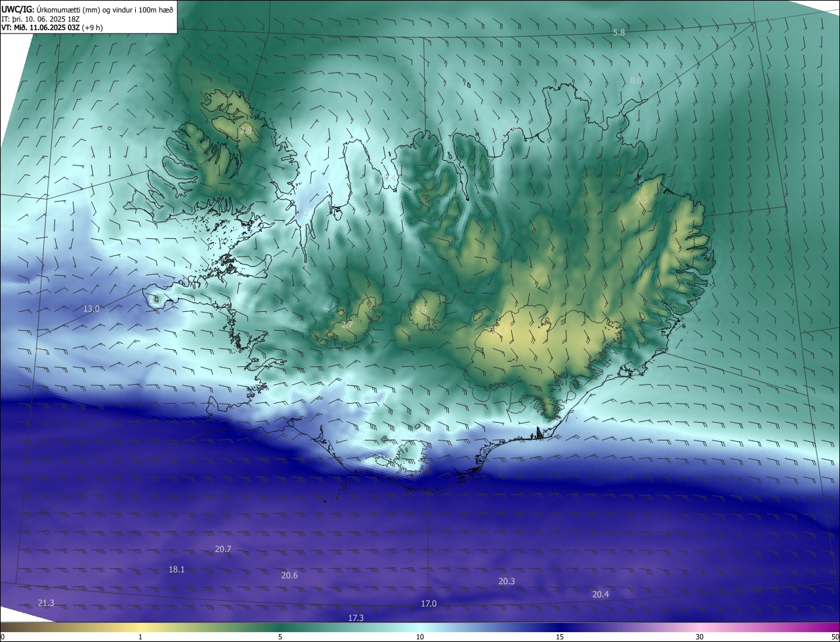Click the 20.3 value label
The width and height of the screenshot is (840, 642).
pos(507,581)
